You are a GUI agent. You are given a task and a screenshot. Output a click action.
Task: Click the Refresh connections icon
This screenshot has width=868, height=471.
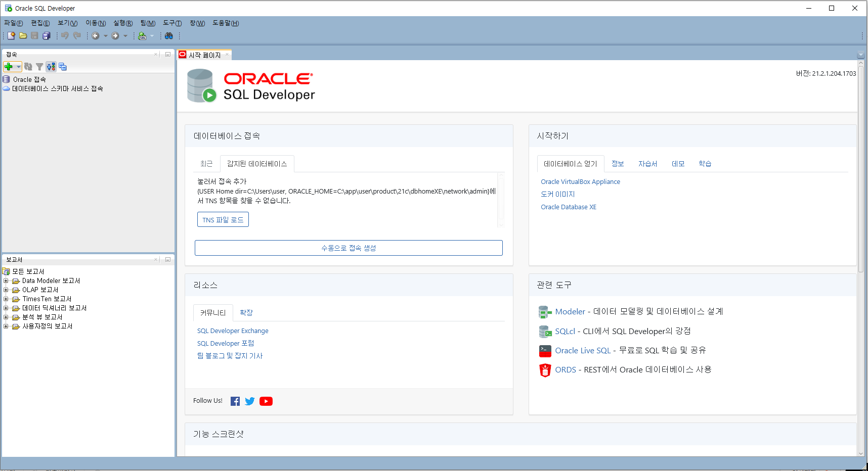28,67
